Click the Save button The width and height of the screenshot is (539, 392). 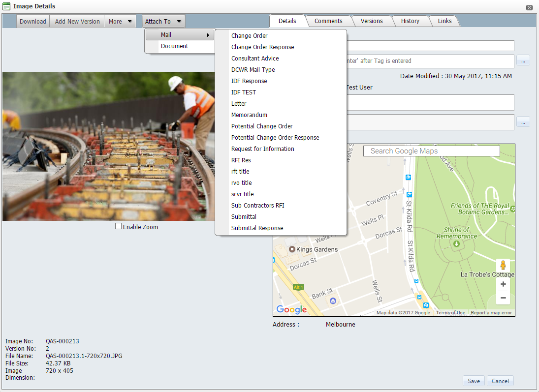(474, 381)
